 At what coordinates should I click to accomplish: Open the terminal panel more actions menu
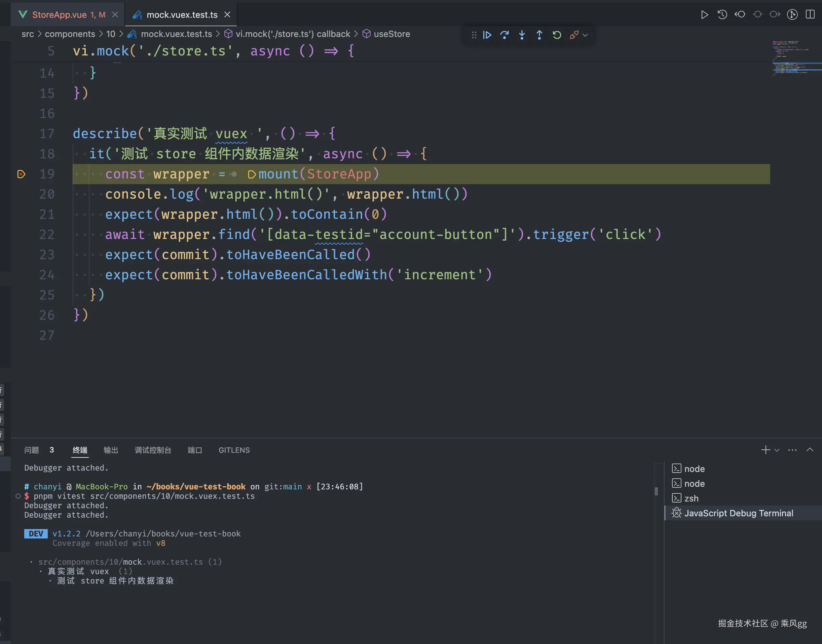tap(792, 450)
